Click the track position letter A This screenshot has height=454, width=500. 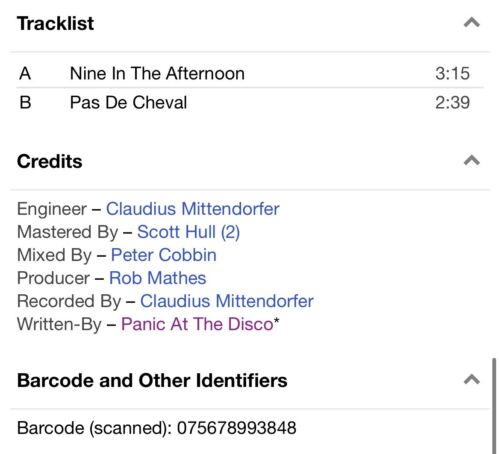25,73
